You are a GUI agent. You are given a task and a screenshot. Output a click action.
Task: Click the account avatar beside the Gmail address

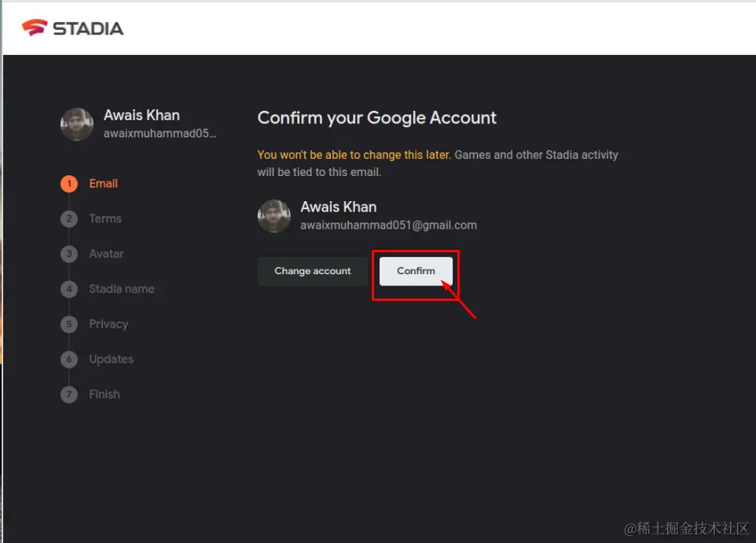point(274,215)
